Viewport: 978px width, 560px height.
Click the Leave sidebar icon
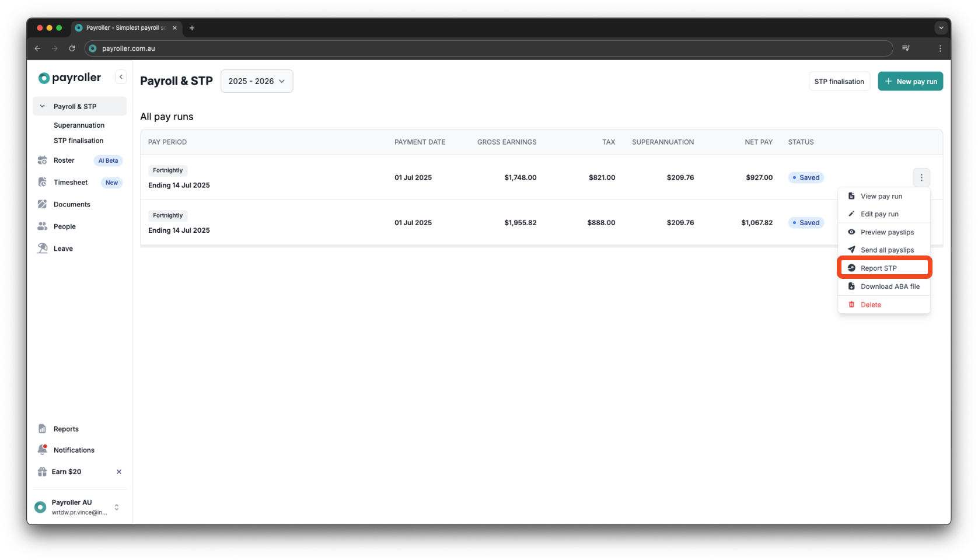click(42, 249)
